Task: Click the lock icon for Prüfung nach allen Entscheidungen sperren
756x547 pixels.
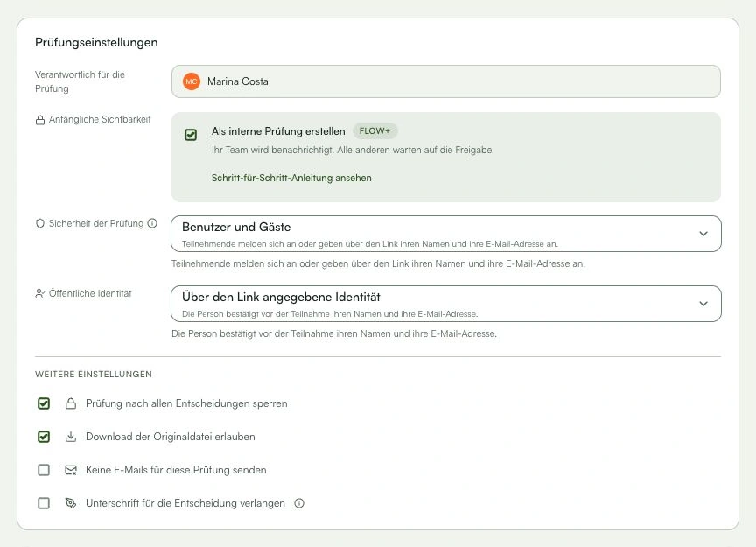Action: pos(71,403)
